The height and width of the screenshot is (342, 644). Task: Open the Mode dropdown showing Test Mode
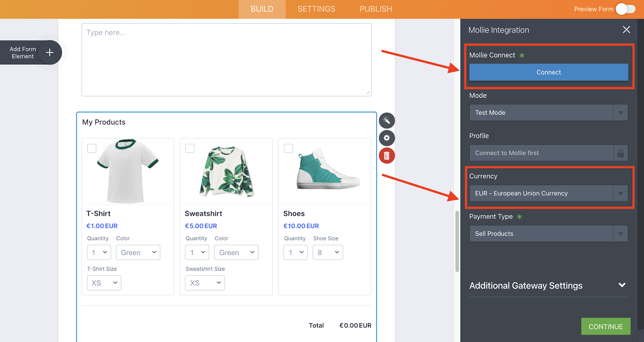coord(549,113)
